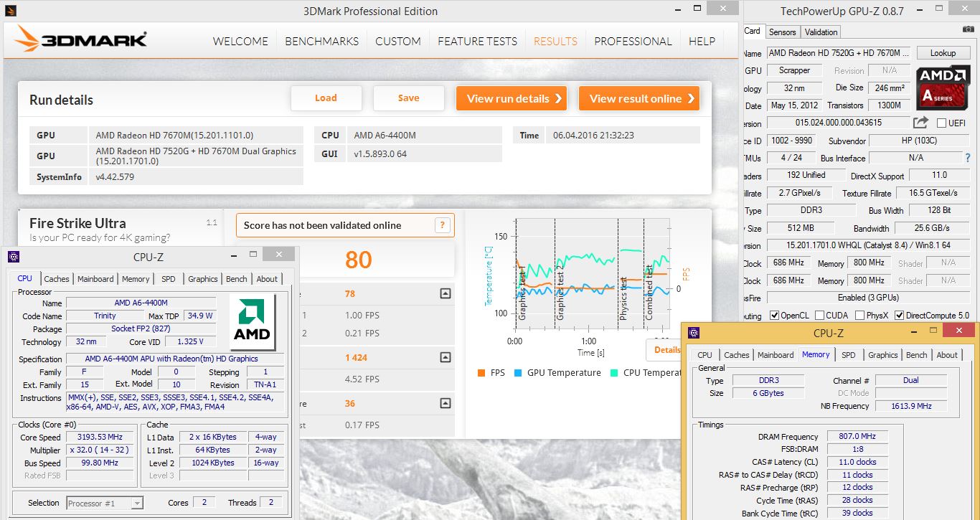Select CPU tab in CPU-Z memory window

(705, 355)
